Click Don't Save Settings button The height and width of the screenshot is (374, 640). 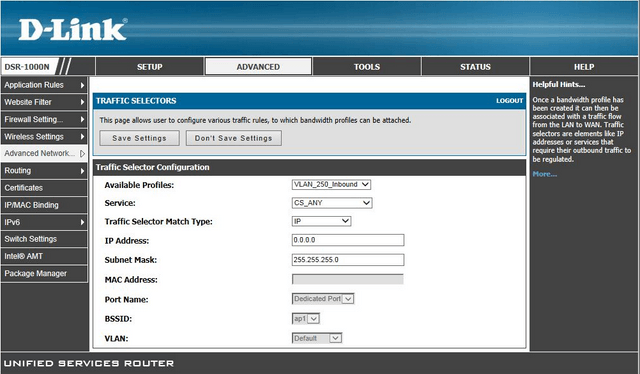pyautogui.click(x=233, y=138)
